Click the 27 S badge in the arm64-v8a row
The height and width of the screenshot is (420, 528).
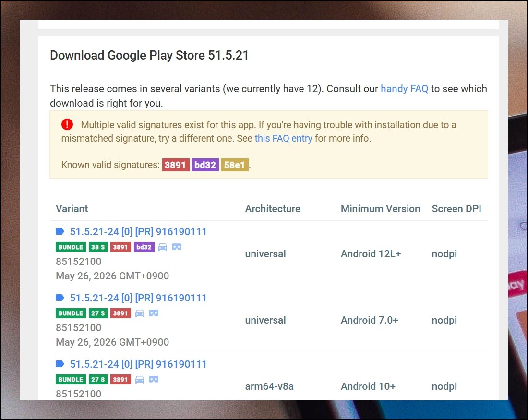pos(98,380)
